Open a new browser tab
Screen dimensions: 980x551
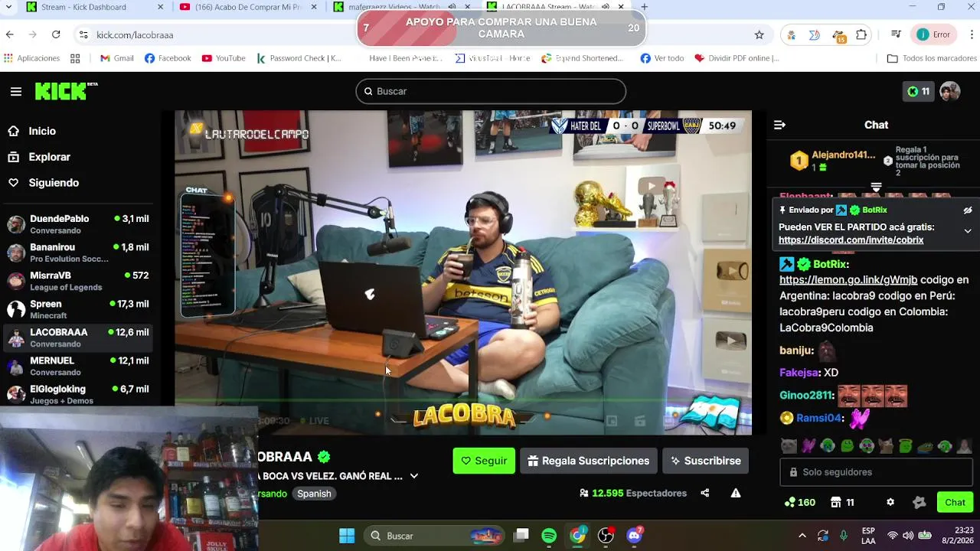click(x=645, y=7)
